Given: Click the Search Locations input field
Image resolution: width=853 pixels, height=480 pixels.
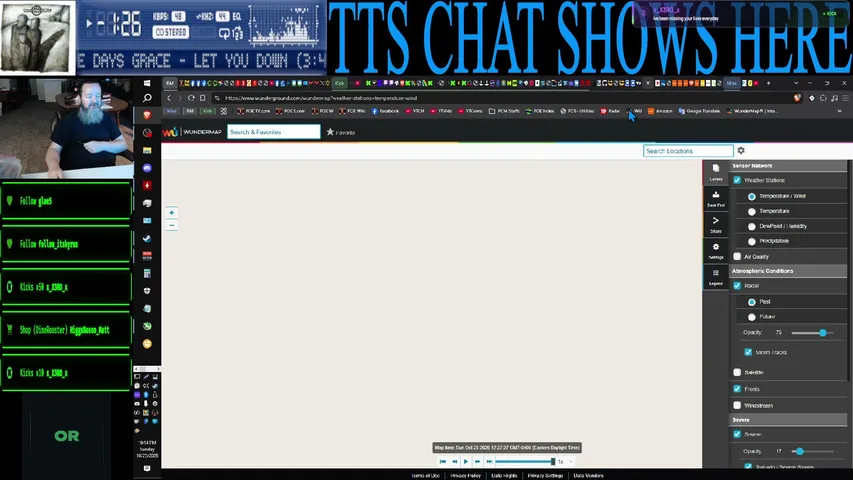Looking at the screenshot, I should point(688,151).
